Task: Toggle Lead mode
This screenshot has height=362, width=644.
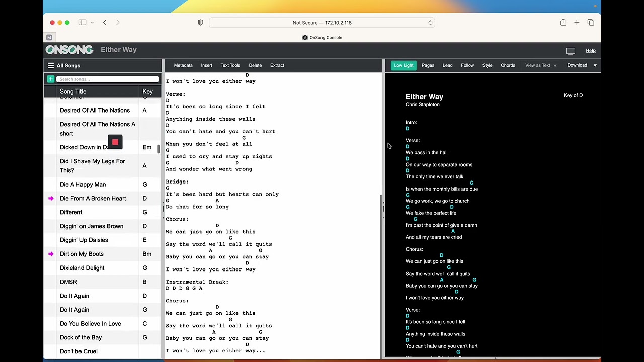Action: 447,65
